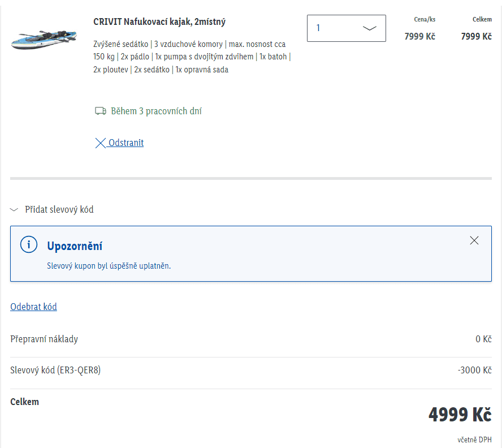
Task: Collapse the Přidat slevový kód chevron
Action: pos(15,210)
